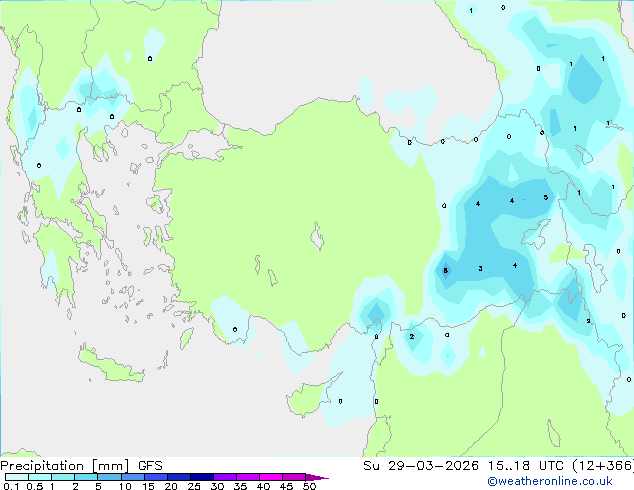Click the legend label 10
This screenshot has height=490, width=634.
coord(125,486)
